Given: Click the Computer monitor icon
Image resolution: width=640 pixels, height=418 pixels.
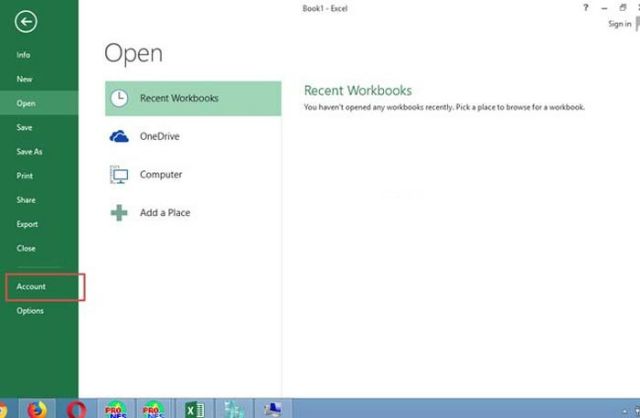Looking at the screenshot, I should (119, 175).
